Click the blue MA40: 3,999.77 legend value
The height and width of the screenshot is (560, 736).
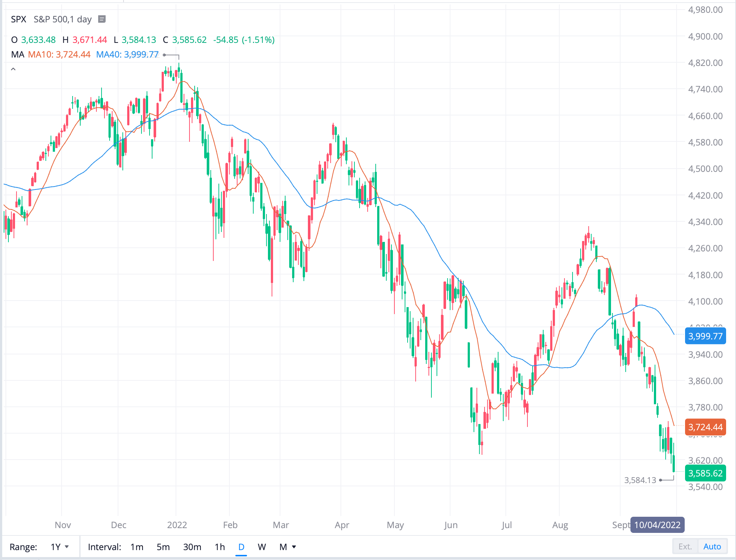[x=127, y=54]
